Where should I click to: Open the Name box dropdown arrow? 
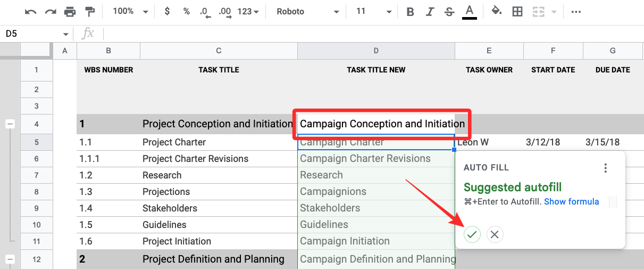point(65,34)
